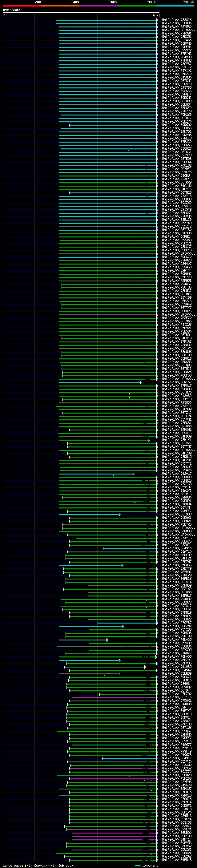Screen dimensions: 197x868
Task: Select hit label UniRef100_B8LQ34
Action: click(x=177, y=104)
